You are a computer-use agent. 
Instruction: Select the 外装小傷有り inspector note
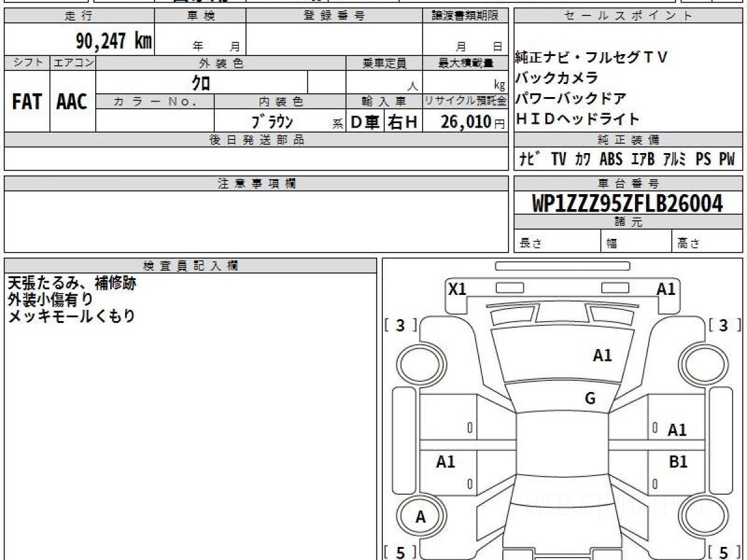pos(50,299)
